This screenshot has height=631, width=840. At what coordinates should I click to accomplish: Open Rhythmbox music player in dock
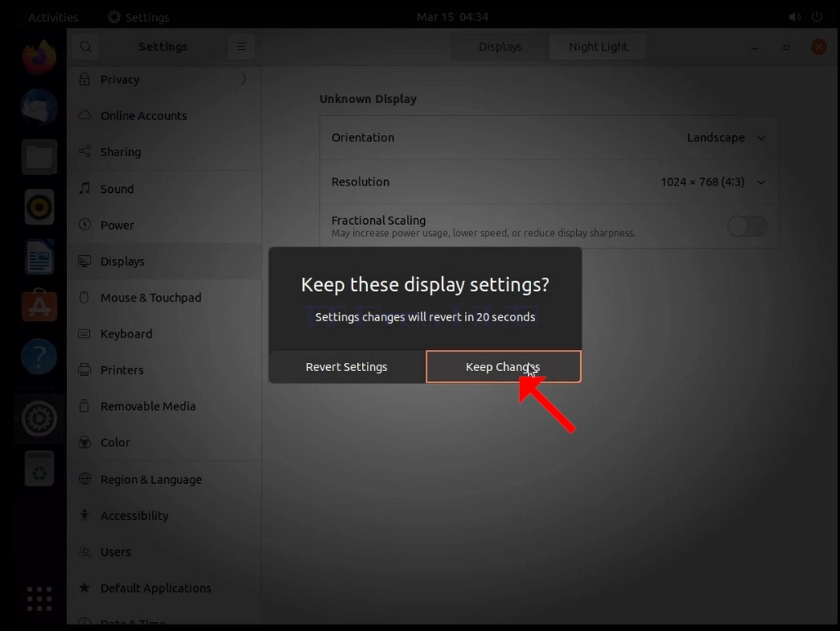(x=39, y=207)
